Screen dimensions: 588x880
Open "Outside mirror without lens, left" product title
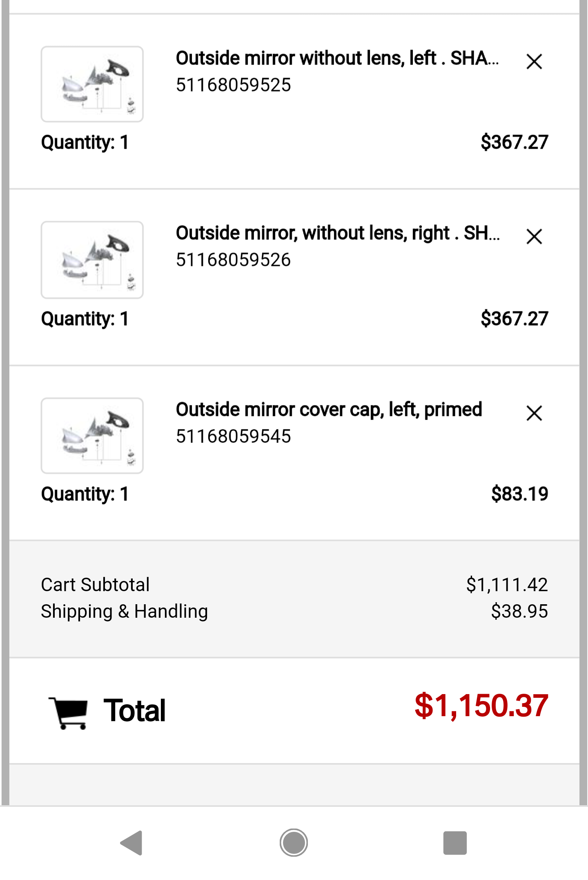(x=337, y=58)
